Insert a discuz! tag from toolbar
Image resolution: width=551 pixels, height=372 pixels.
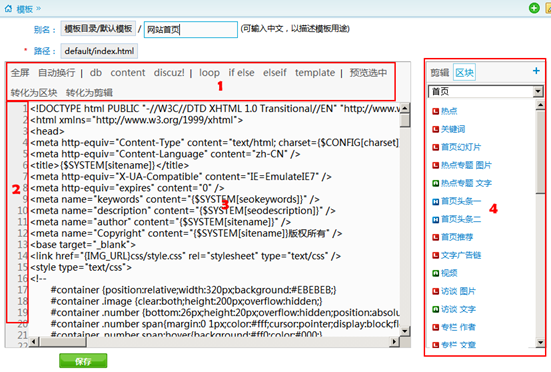169,73
